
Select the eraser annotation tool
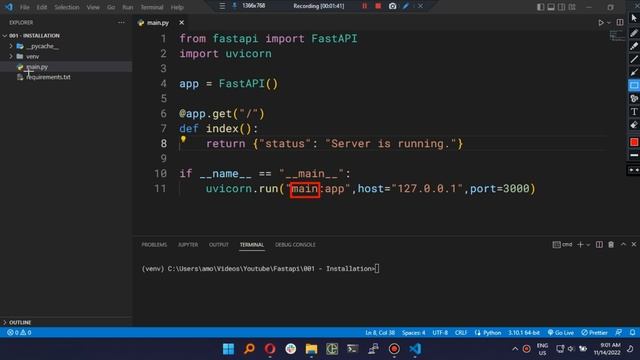[634, 125]
